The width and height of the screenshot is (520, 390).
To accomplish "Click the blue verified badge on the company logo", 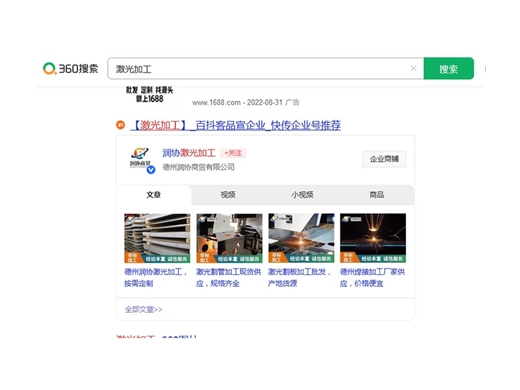I will click(151, 170).
